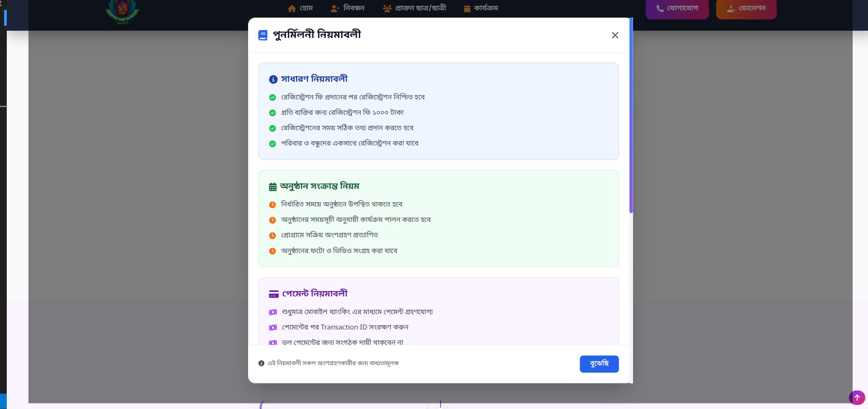This screenshot has height=409, width=868.
Task: Click credit card icon beside পেমেন্ট নিয়মাবলী
Action: click(273, 294)
